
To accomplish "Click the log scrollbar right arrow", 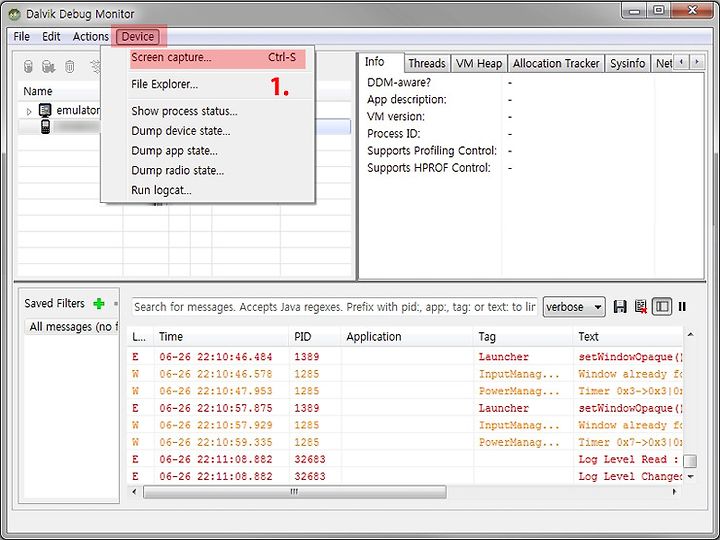I will coord(674,492).
